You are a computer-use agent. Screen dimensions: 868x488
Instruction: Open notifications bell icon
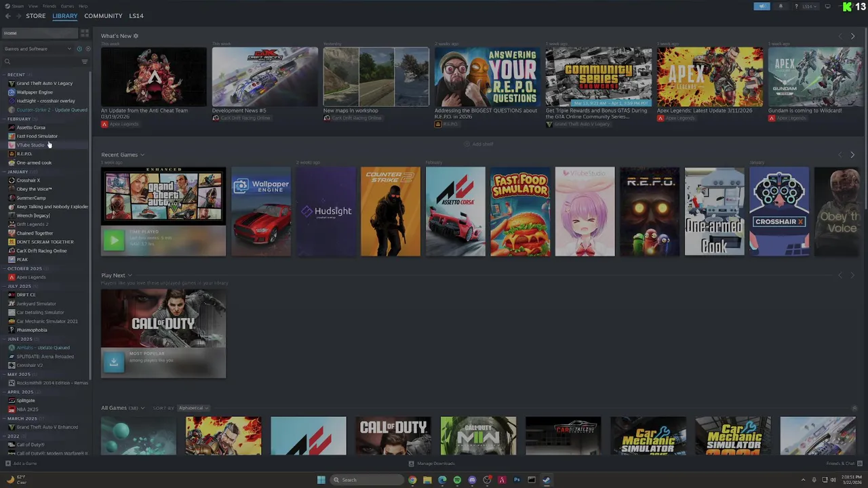click(x=781, y=6)
